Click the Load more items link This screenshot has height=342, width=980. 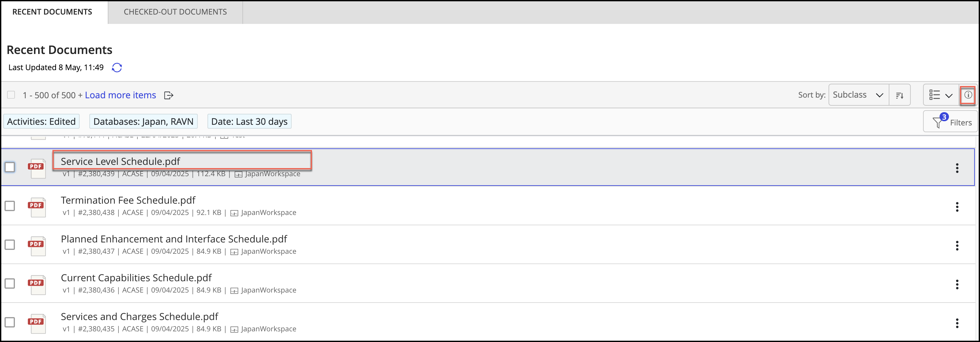pyautogui.click(x=120, y=95)
